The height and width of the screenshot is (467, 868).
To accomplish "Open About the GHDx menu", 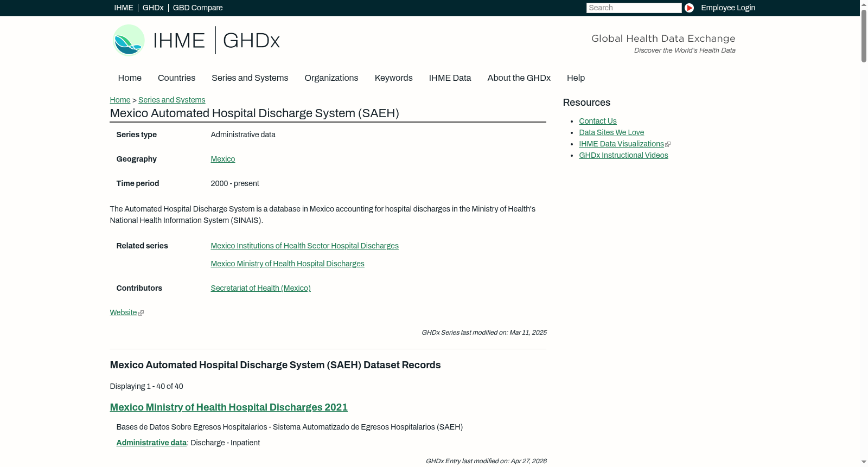I will [519, 78].
